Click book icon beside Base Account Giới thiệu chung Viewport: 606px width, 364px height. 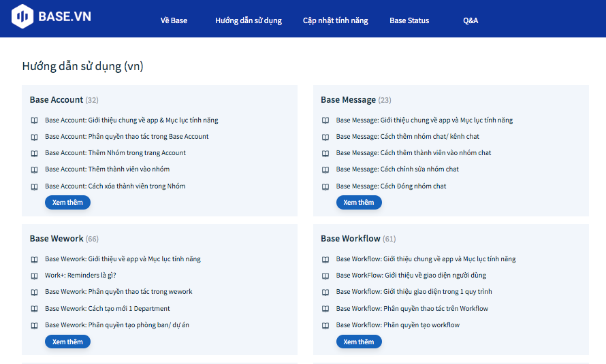point(35,120)
